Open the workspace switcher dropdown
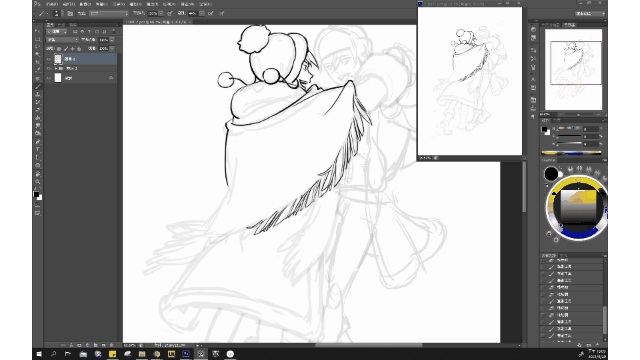 point(590,13)
